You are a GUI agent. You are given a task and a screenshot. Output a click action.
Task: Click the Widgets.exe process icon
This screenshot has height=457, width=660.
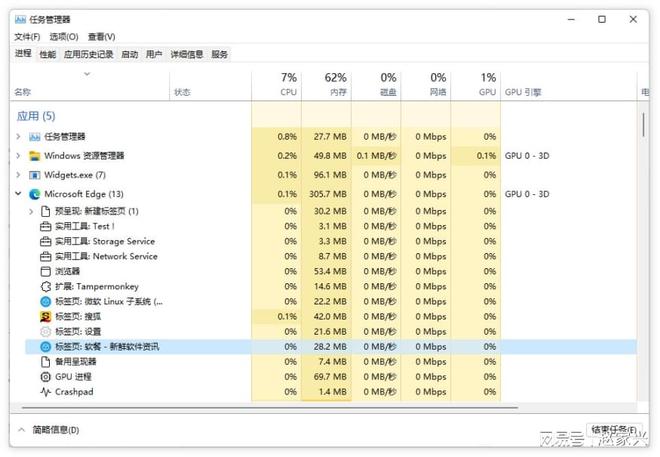[35, 175]
